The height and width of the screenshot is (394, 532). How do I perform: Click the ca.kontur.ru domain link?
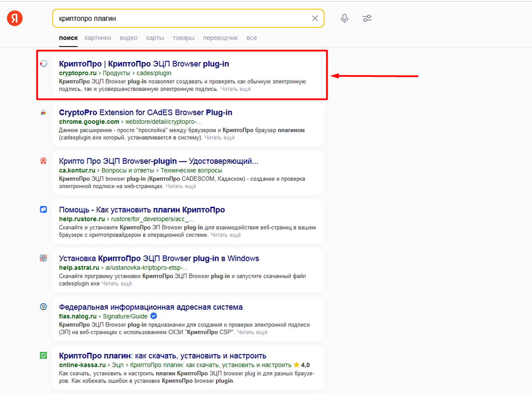[77, 170]
